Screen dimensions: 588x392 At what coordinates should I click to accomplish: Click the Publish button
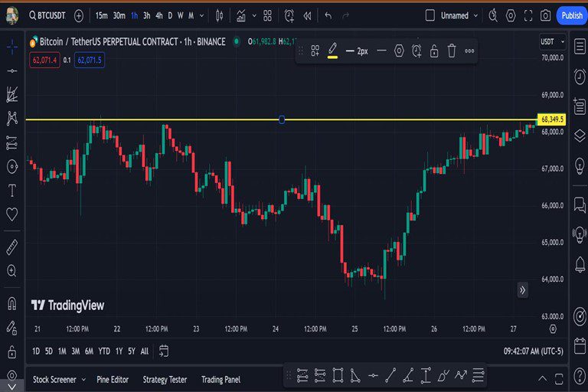click(x=572, y=15)
